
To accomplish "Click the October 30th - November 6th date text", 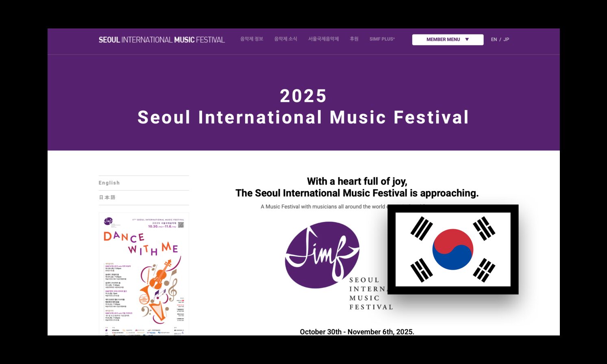I will point(357,331).
